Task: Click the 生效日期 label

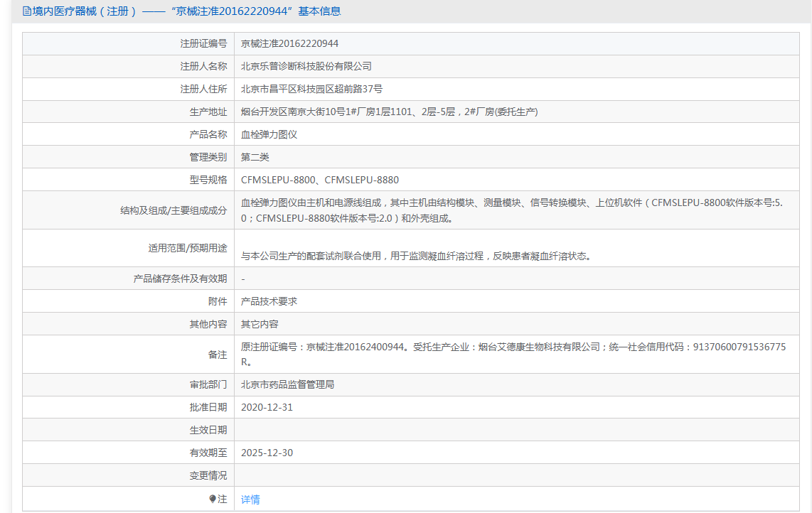Action: (x=208, y=430)
